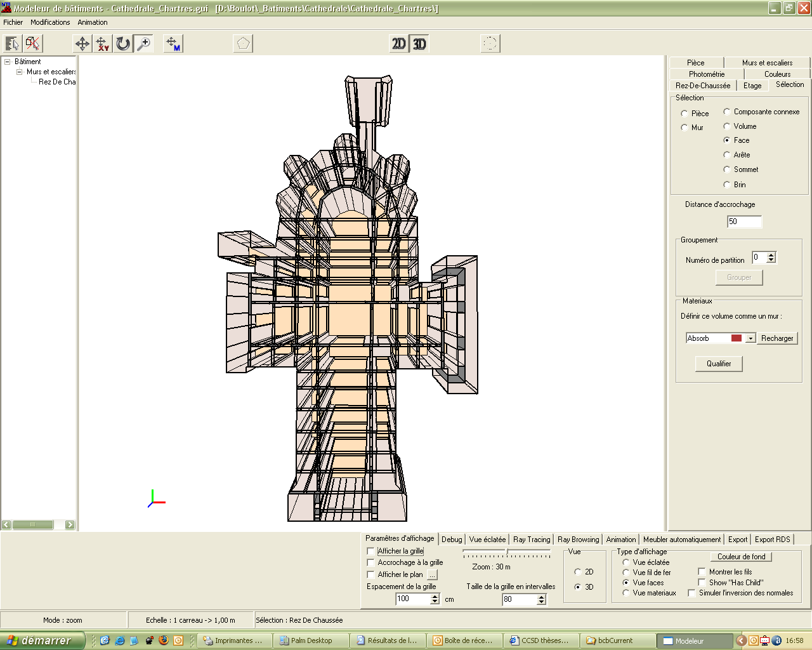The image size is (812, 650).
Task: Click the move M tool icon
Action: 173,44
